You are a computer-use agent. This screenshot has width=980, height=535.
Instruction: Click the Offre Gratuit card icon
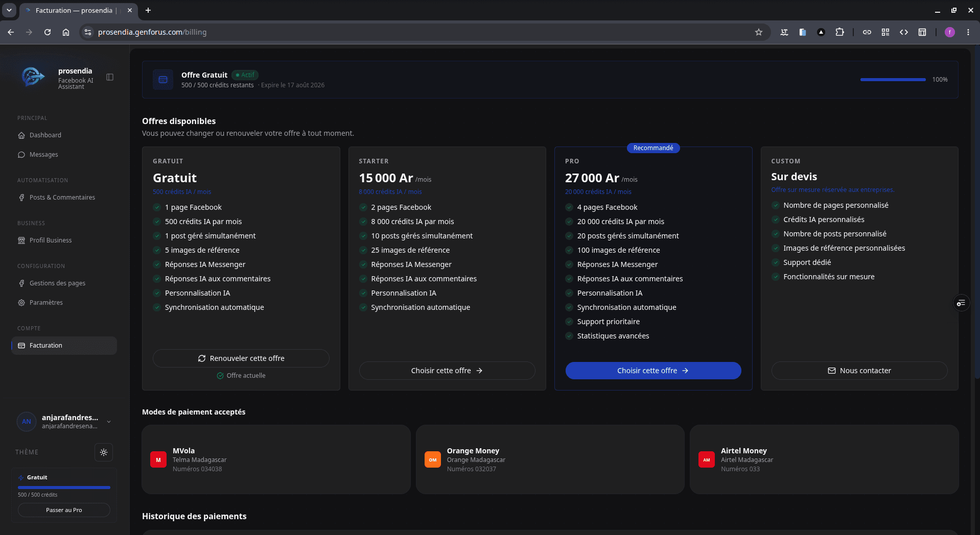point(163,80)
